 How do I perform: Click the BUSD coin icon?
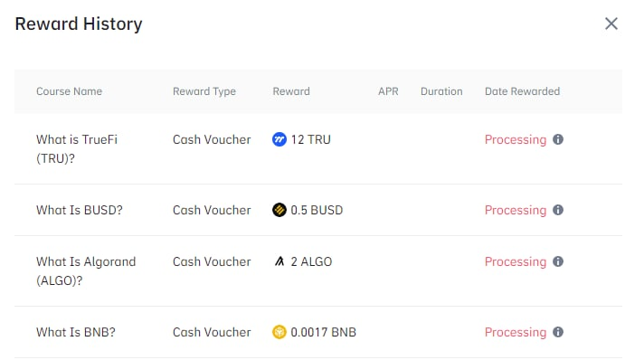279,210
